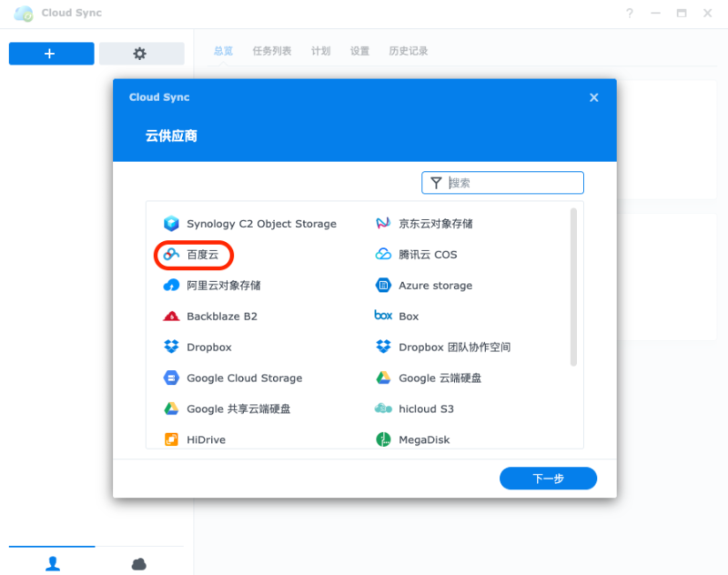The width and height of the screenshot is (728, 575).
Task: Click the 京东云对象存储 icon
Action: point(383,223)
